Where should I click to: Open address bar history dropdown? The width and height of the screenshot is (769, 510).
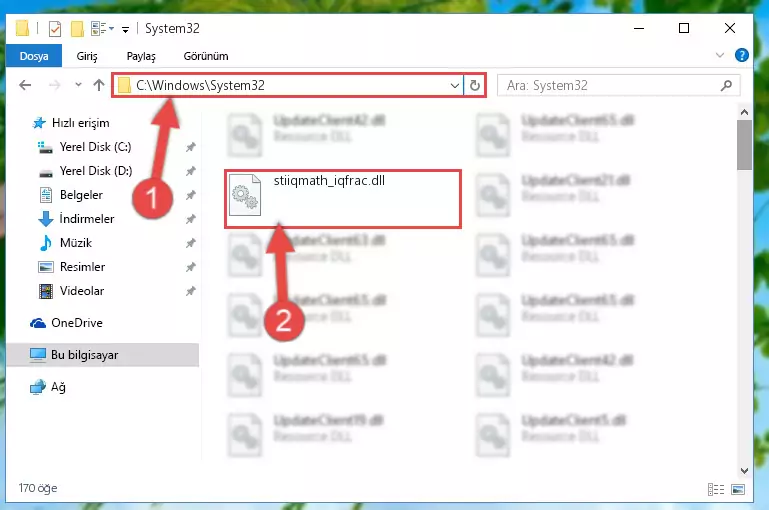[x=455, y=85]
